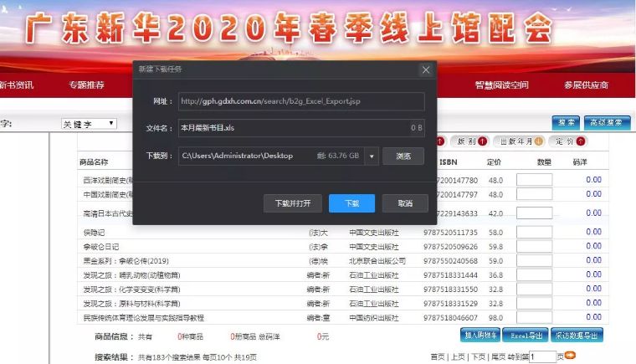The image size is (636, 364).
Task: Go to 尾页 last page
Action: pos(498,356)
